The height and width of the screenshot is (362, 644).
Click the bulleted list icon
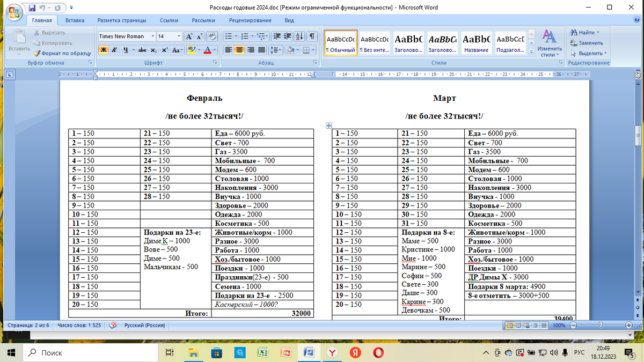[x=230, y=36]
